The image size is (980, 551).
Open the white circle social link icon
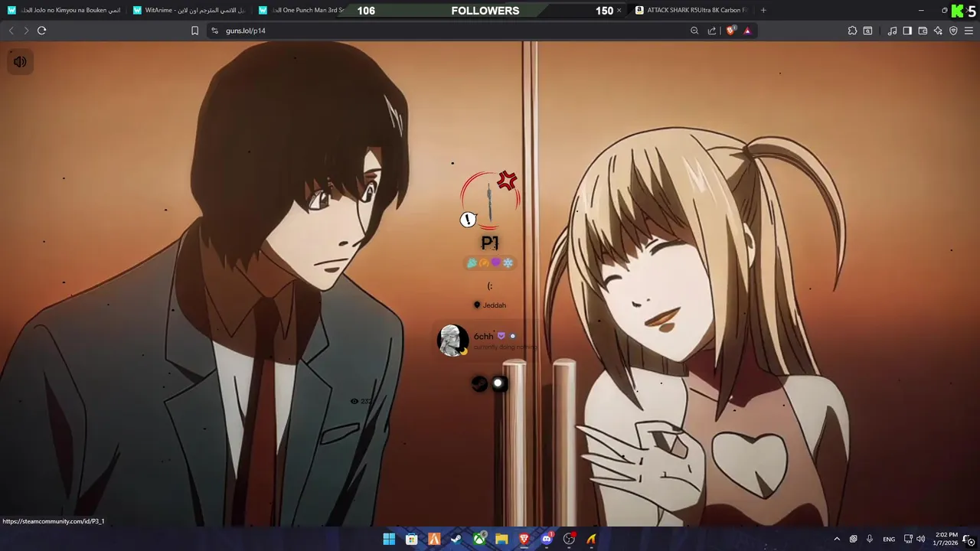pyautogui.click(x=498, y=384)
